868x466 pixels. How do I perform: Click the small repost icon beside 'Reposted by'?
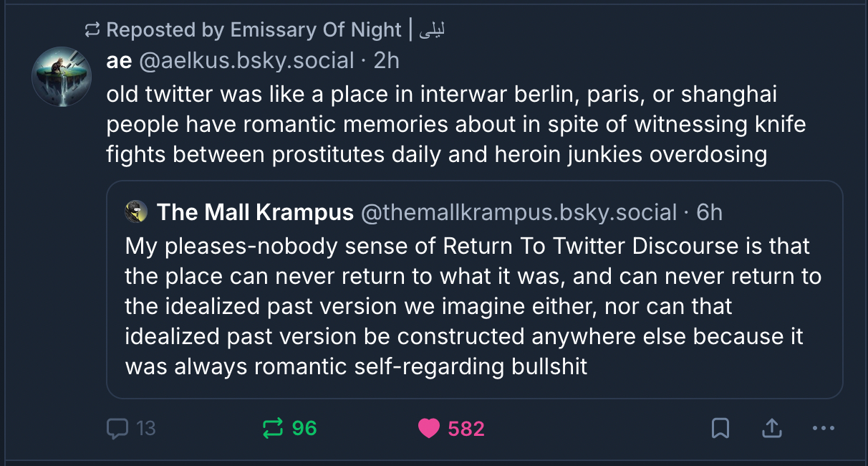pos(92,30)
